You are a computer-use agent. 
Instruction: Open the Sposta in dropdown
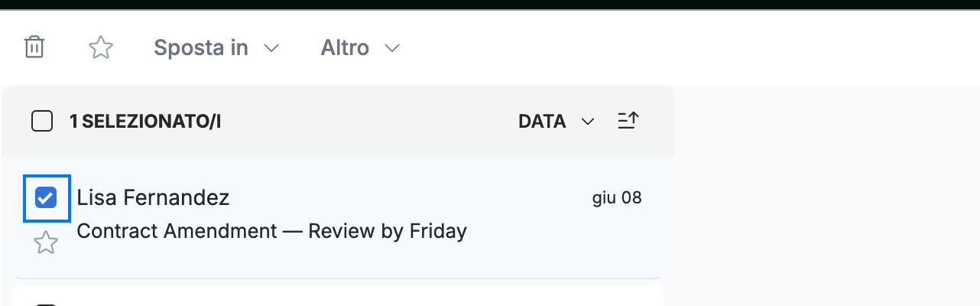216,47
